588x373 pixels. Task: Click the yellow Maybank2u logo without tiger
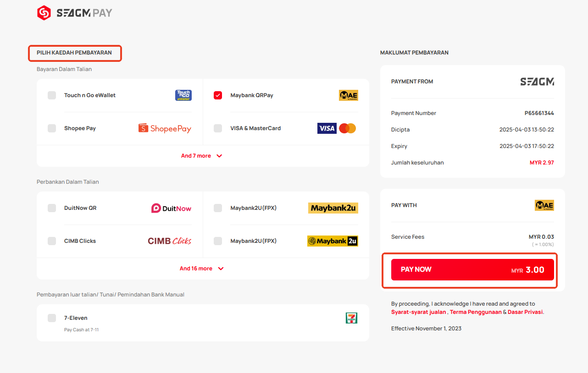(x=333, y=208)
